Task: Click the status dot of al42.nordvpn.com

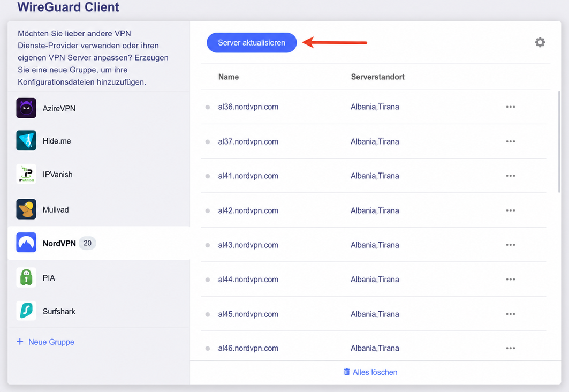Action: (208, 211)
